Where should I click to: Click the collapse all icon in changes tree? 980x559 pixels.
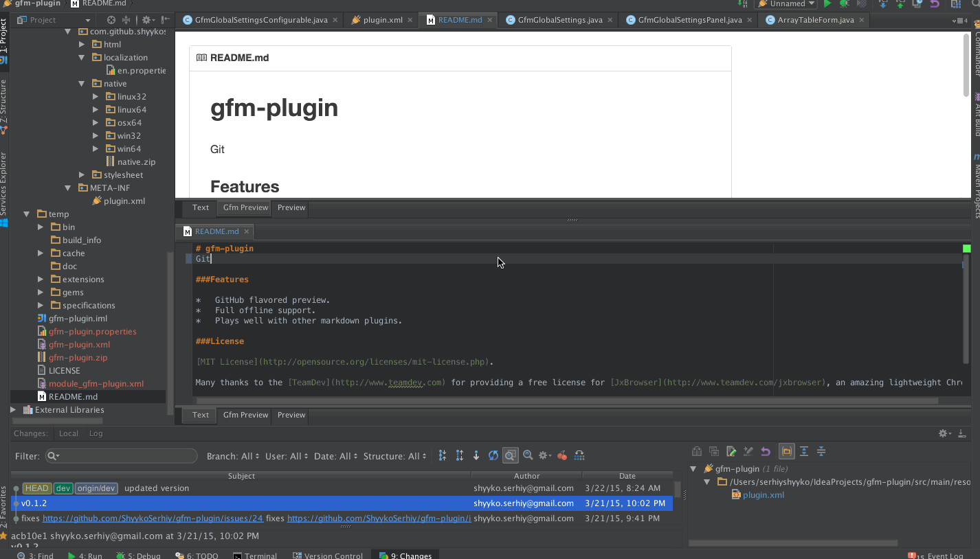click(x=821, y=451)
